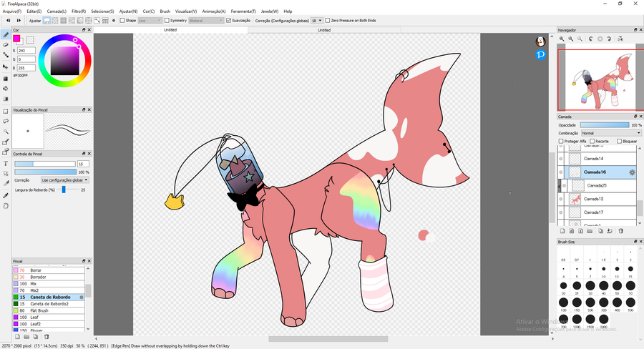
Task: Enable the Symmetry checkbox
Action: [x=167, y=21]
